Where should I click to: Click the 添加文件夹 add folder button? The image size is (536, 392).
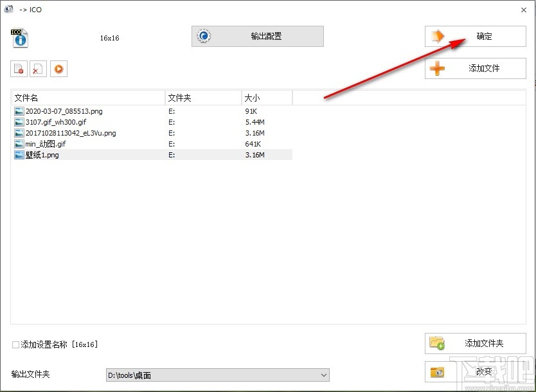[x=475, y=343]
